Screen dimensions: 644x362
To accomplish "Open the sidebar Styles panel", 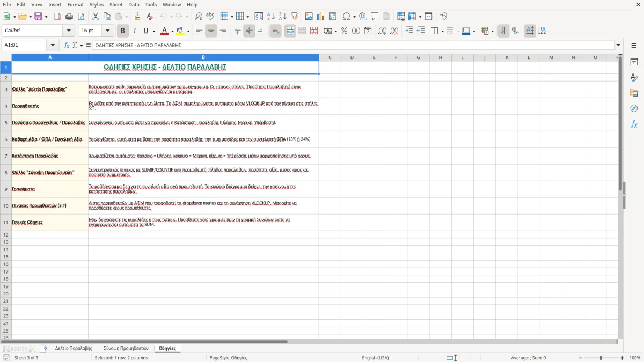I will pyautogui.click(x=634, y=78).
